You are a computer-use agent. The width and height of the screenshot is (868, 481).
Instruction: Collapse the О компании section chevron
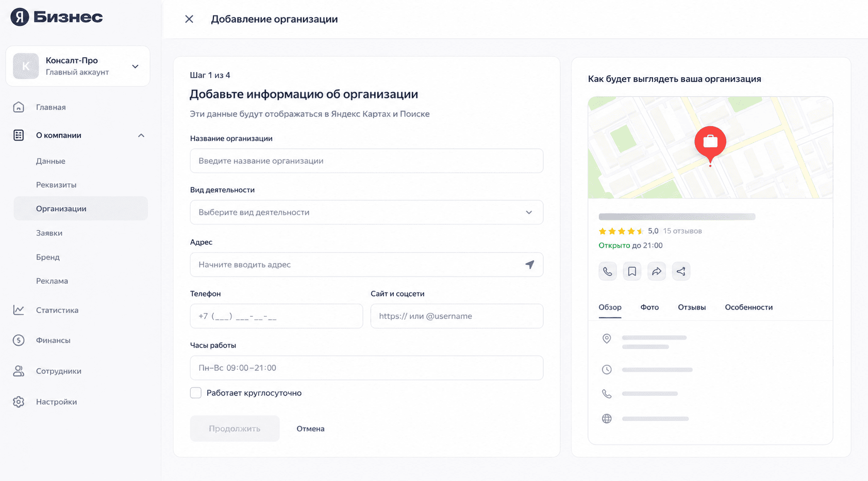[x=141, y=135]
